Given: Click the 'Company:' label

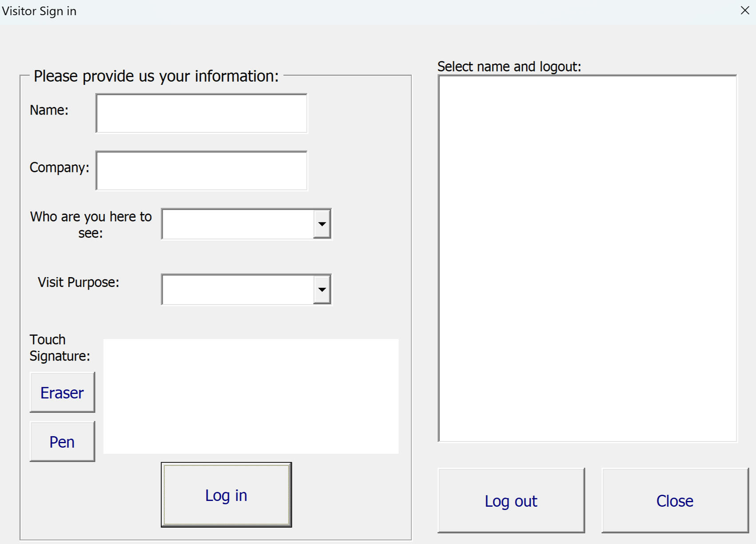Looking at the screenshot, I should coord(60,167).
